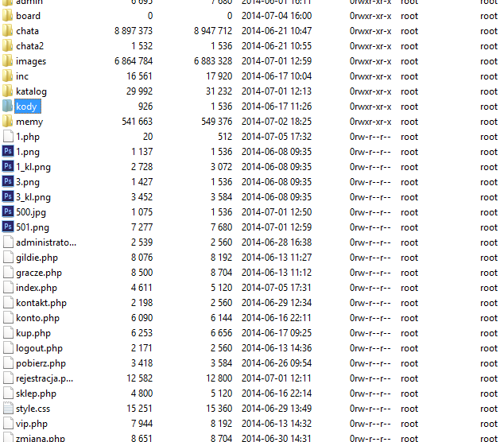Click the chata2 folder icon
The width and height of the screenshot is (504, 442).
coord(8,46)
